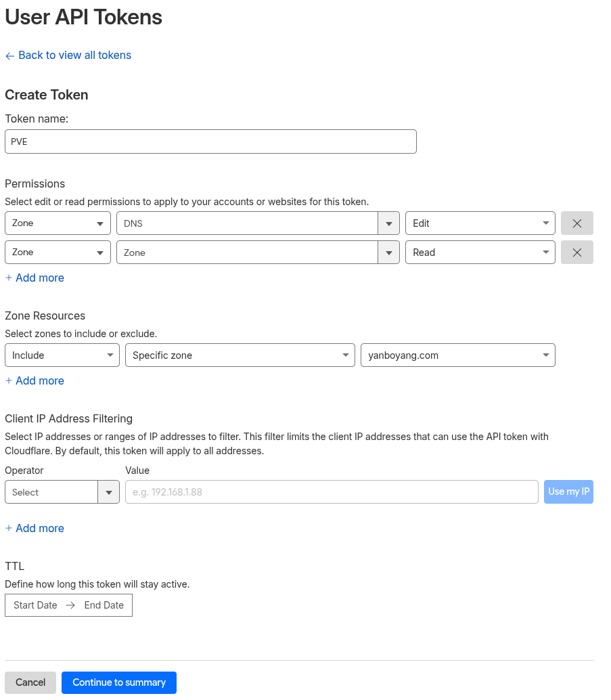
Task: Open the IP filter Operator select
Action: click(x=62, y=492)
